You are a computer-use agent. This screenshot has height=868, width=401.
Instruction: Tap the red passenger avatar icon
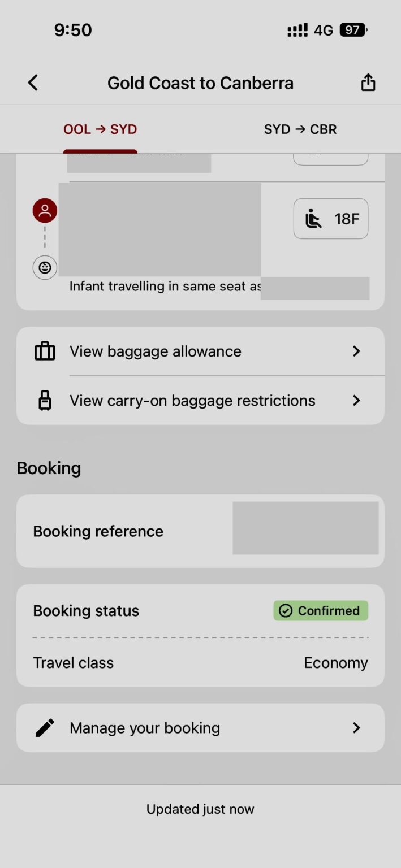pyautogui.click(x=44, y=210)
